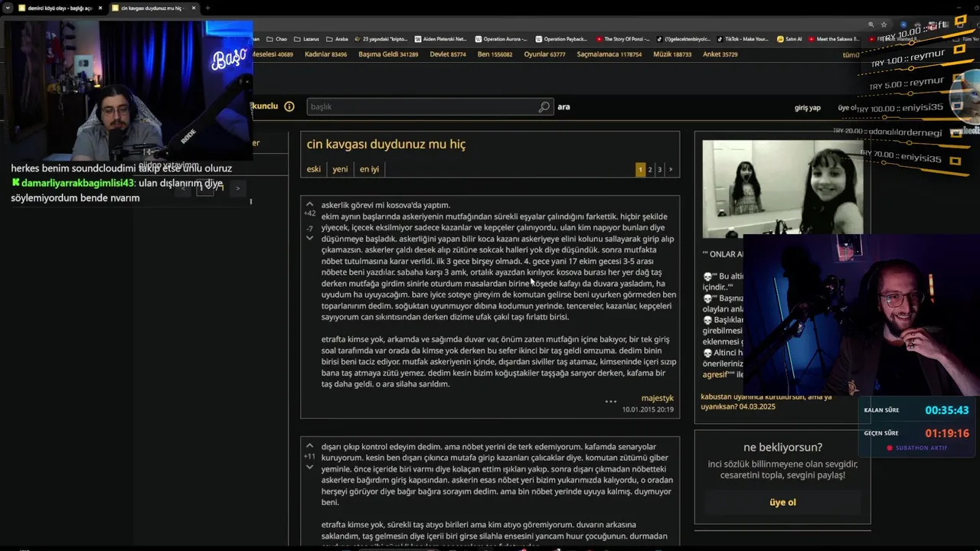Open the sidebar thumbnail of two girls
This screenshot has width=980, height=551.
coord(782,189)
